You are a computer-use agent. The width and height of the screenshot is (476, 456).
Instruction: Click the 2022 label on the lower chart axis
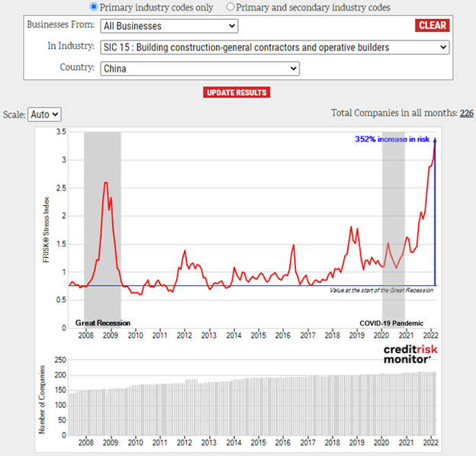tap(431, 442)
